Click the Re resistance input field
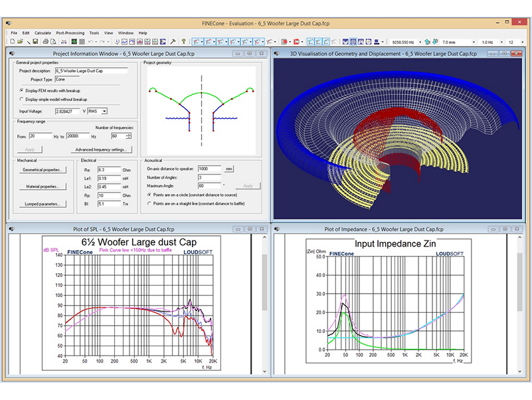This screenshot has height=400, width=532. pyautogui.click(x=109, y=169)
